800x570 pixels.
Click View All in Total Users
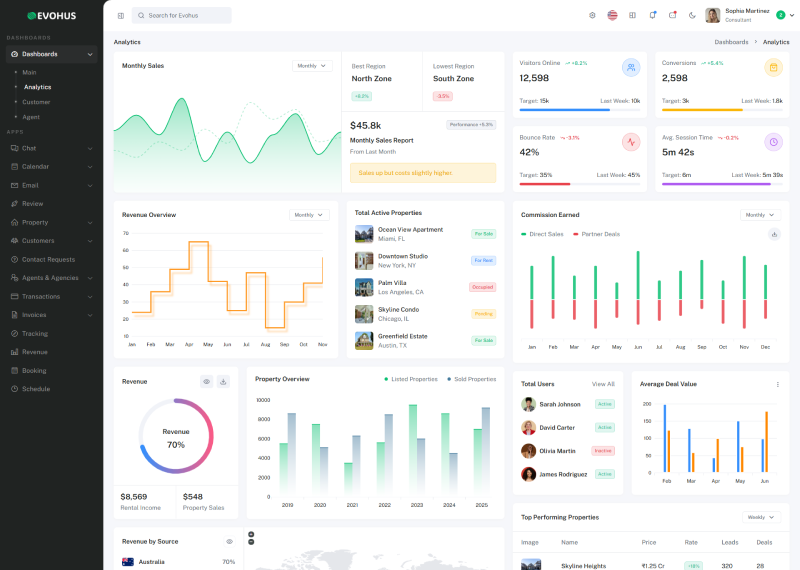(603, 384)
